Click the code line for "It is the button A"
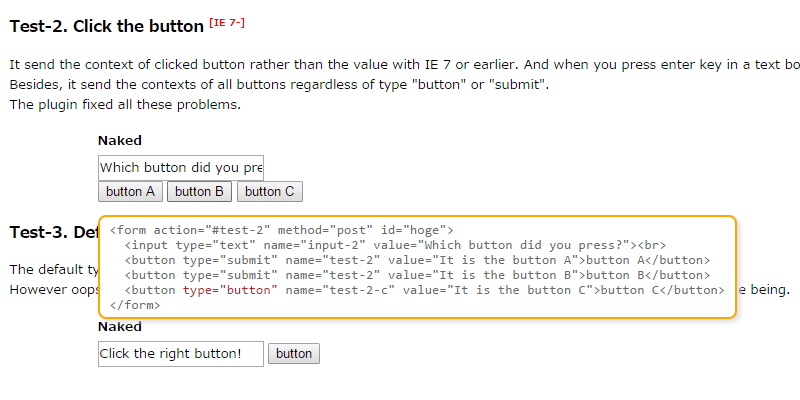Viewport: 800px width, 400px height. pos(417,260)
